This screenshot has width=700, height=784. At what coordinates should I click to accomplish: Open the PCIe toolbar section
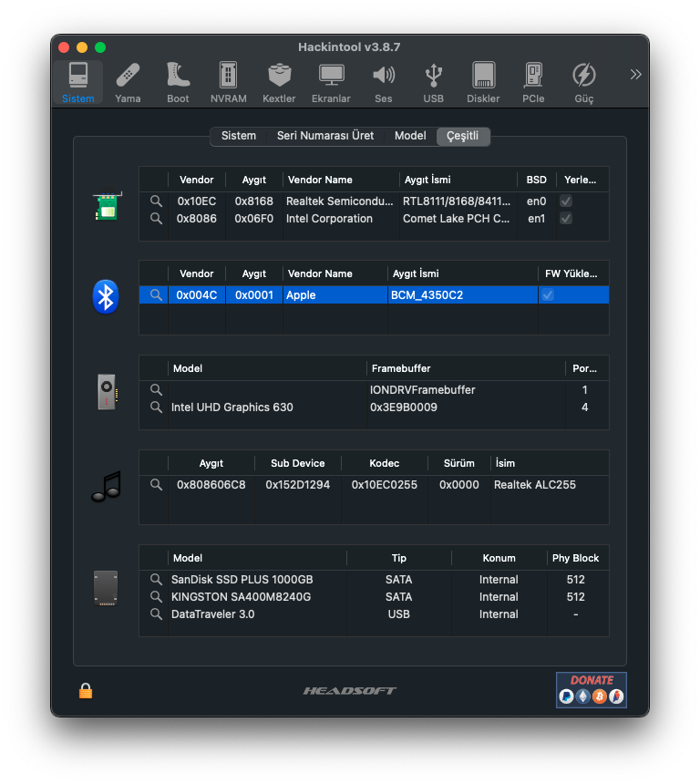pyautogui.click(x=533, y=82)
